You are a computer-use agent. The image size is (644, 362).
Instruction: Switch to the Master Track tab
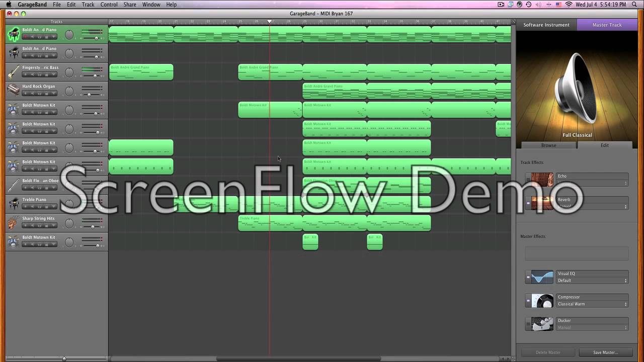pyautogui.click(x=607, y=25)
